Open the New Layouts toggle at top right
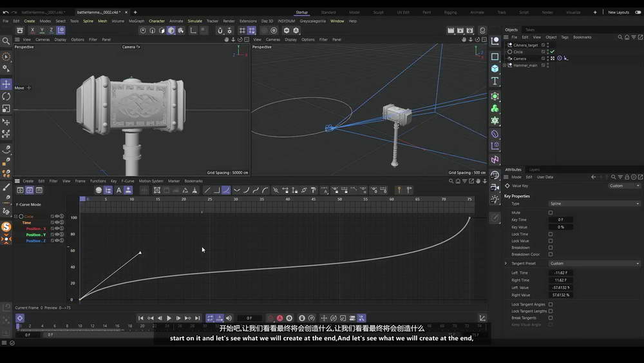Screen dimensions: 644x363 tap(638, 12)
